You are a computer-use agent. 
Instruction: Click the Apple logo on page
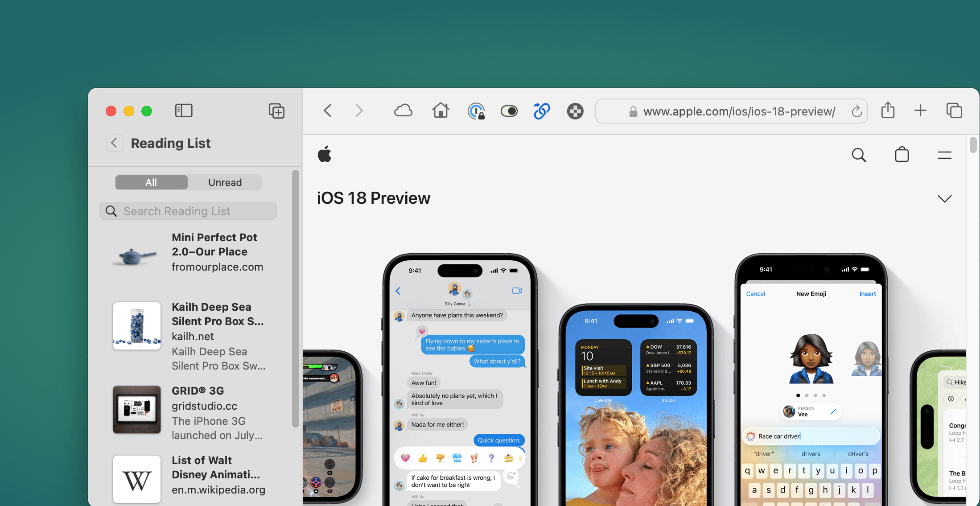coord(325,154)
